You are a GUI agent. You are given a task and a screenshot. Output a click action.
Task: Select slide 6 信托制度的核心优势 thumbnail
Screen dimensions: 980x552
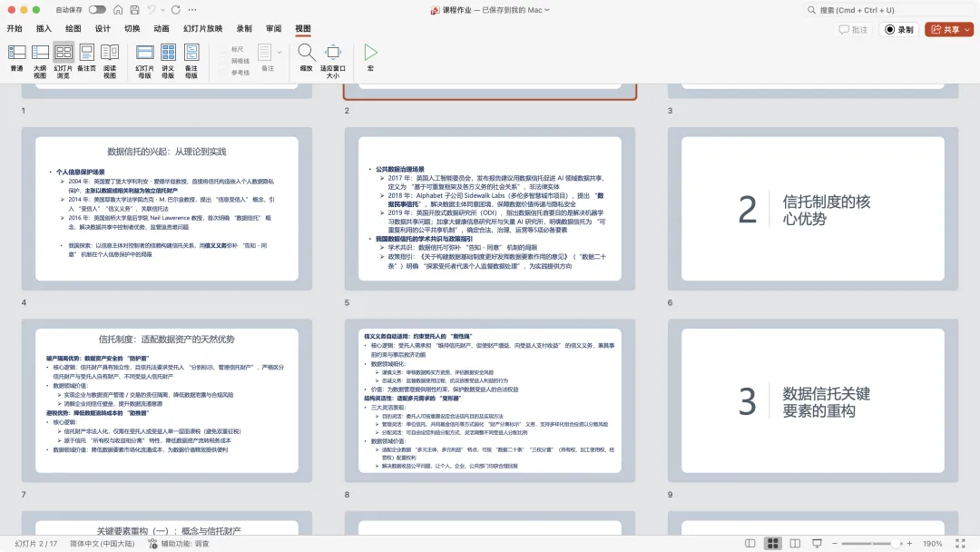click(x=813, y=209)
